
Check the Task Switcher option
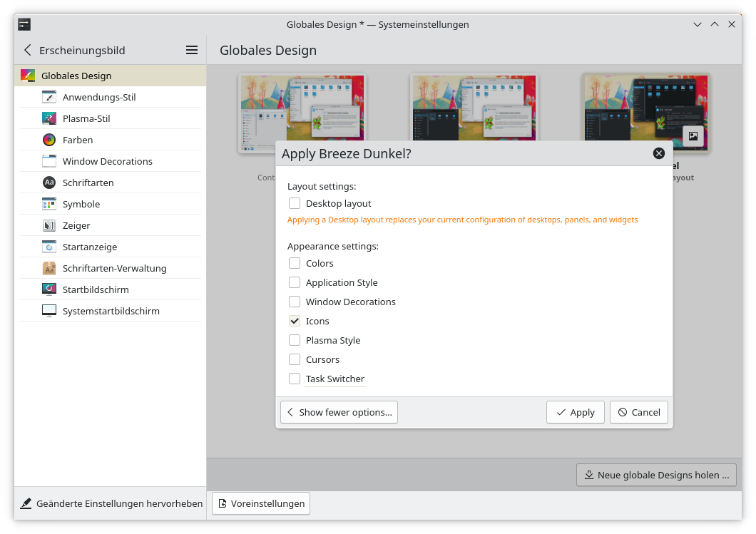tap(295, 379)
